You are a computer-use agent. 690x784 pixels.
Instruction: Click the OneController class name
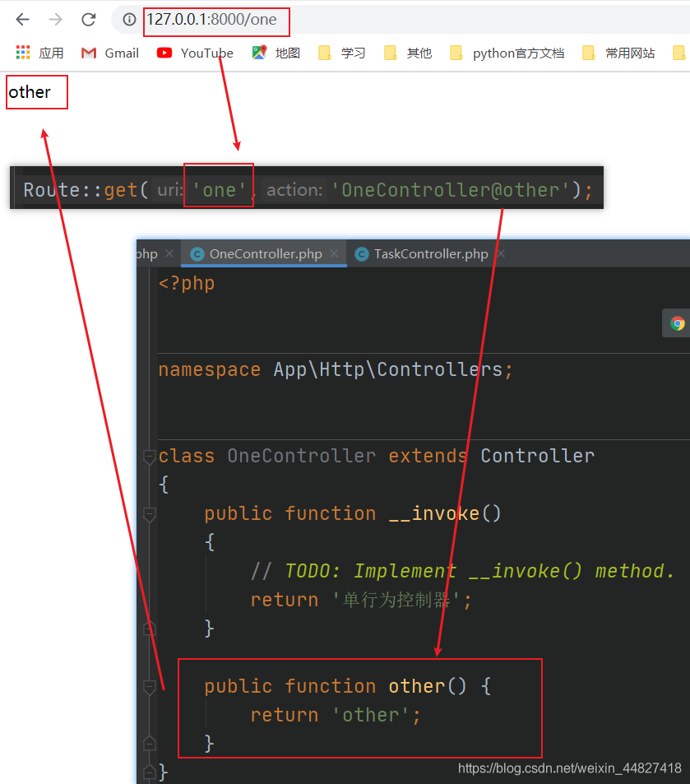click(302, 456)
